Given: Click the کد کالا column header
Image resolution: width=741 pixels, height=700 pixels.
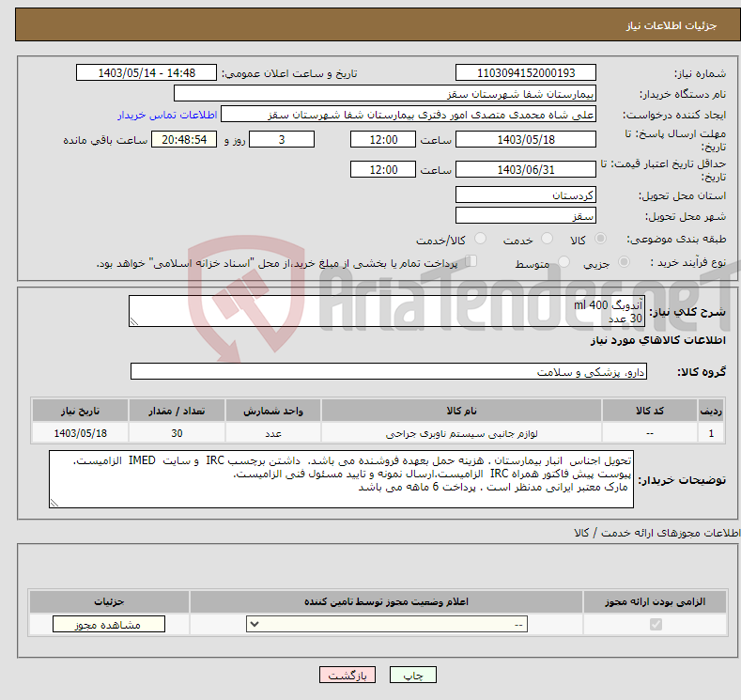Looking at the screenshot, I should [650, 411].
